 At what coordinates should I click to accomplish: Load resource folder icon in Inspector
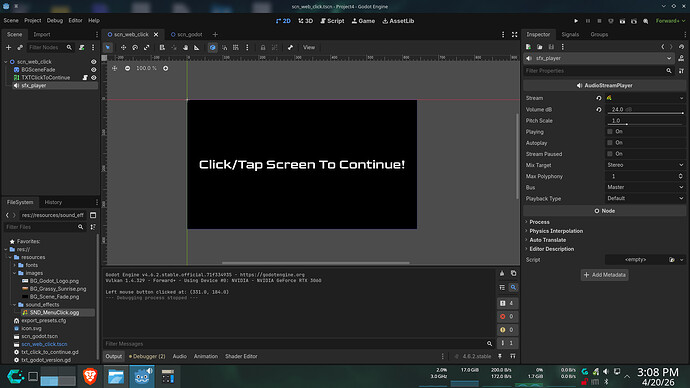tap(540, 47)
